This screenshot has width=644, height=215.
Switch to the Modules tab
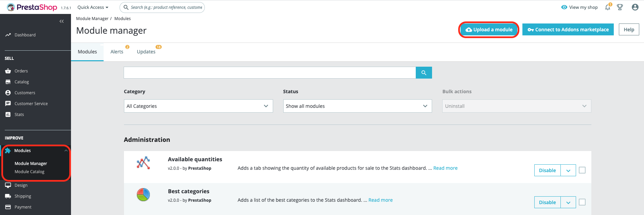[87, 52]
